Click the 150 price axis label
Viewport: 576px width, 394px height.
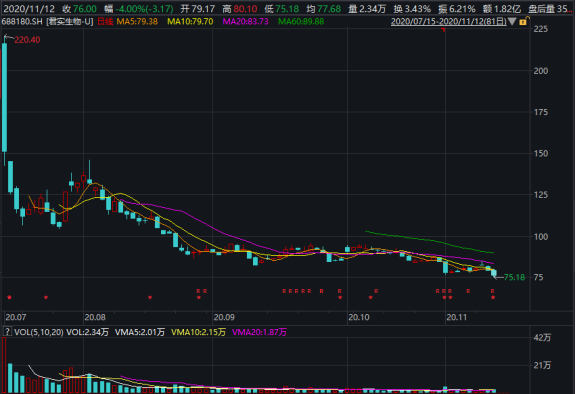[x=540, y=153]
